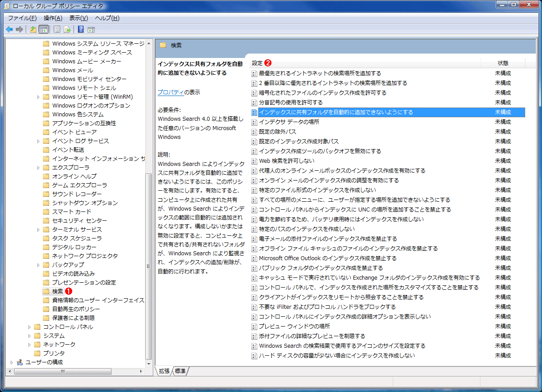Click policy icon for Microsoft Office Outlook のインデックス作成を禁止する
542x392 pixels.
tap(254, 258)
